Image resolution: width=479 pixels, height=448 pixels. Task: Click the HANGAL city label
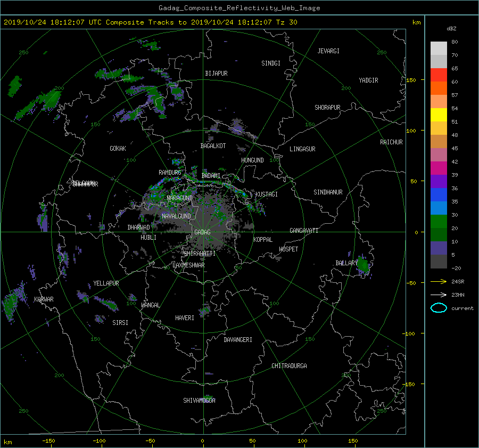point(150,305)
